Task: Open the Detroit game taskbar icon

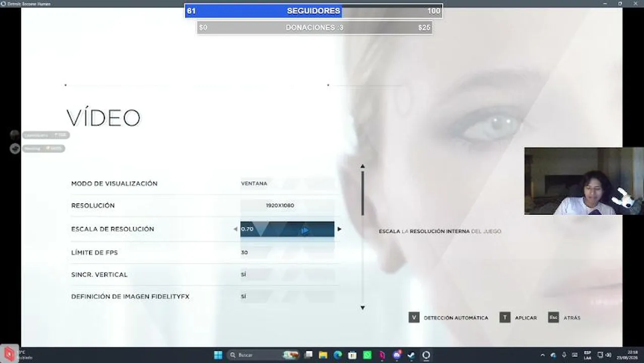Action: coord(426,355)
